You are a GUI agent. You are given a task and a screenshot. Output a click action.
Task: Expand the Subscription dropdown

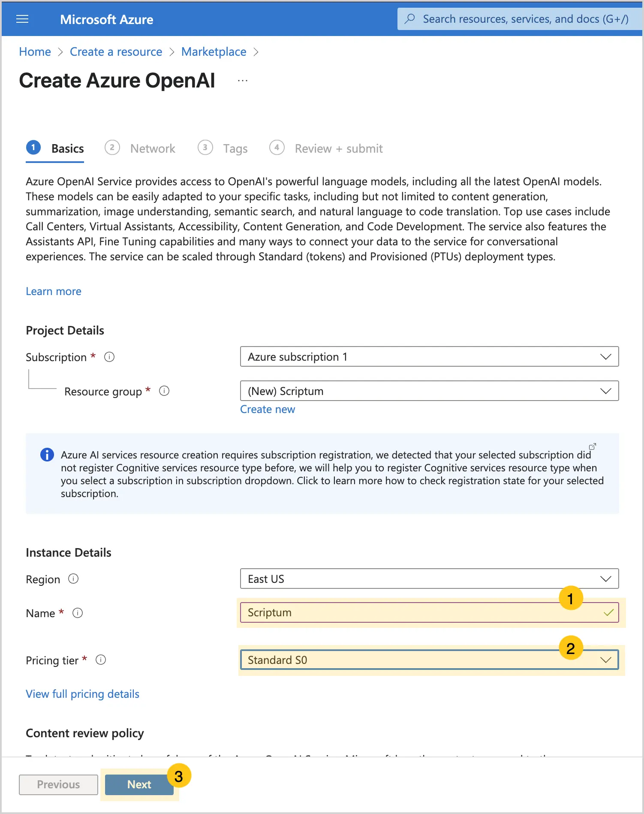[429, 356]
